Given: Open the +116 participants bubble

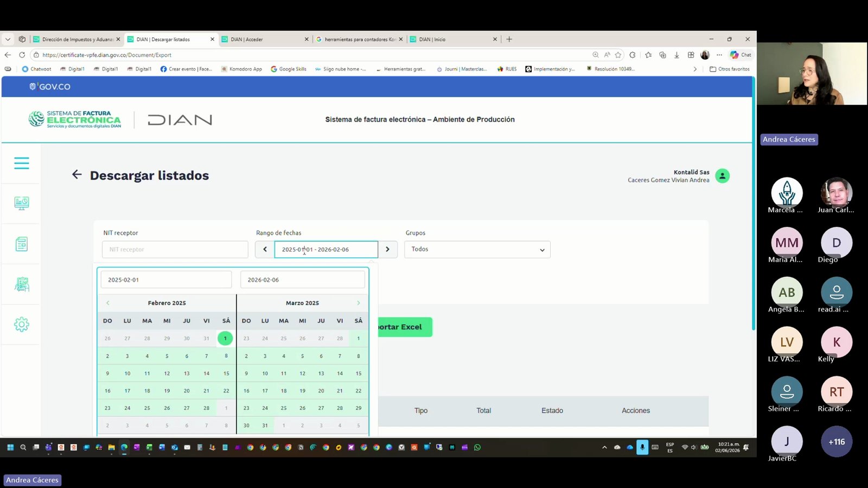Looking at the screenshot, I should (837, 442).
